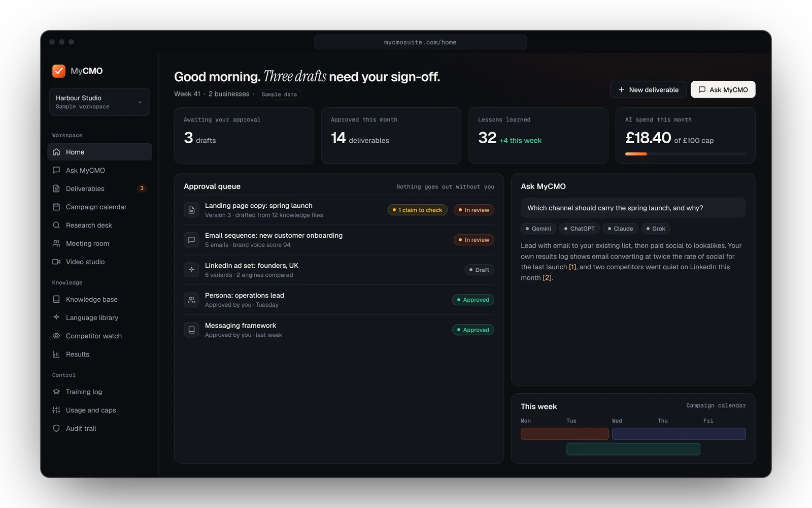Click the 1 claim to check badge
Viewport: 812px width, 508px height.
tap(417, 210)
